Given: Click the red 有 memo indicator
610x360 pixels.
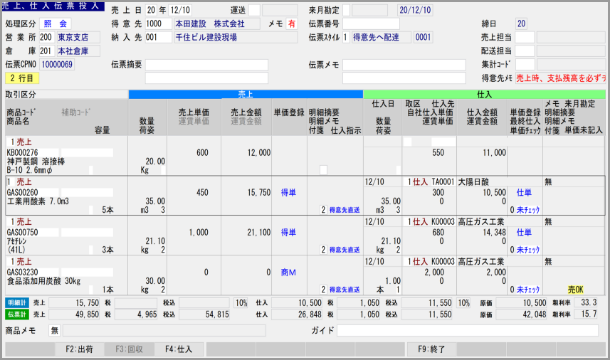Looking at the screenshot, I should pos(291,24).
